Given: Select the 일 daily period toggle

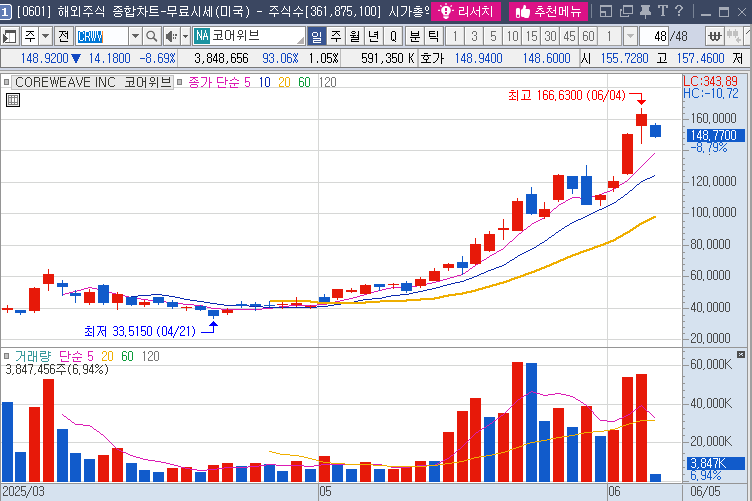Looking at the screenshot, I should 316,36.
